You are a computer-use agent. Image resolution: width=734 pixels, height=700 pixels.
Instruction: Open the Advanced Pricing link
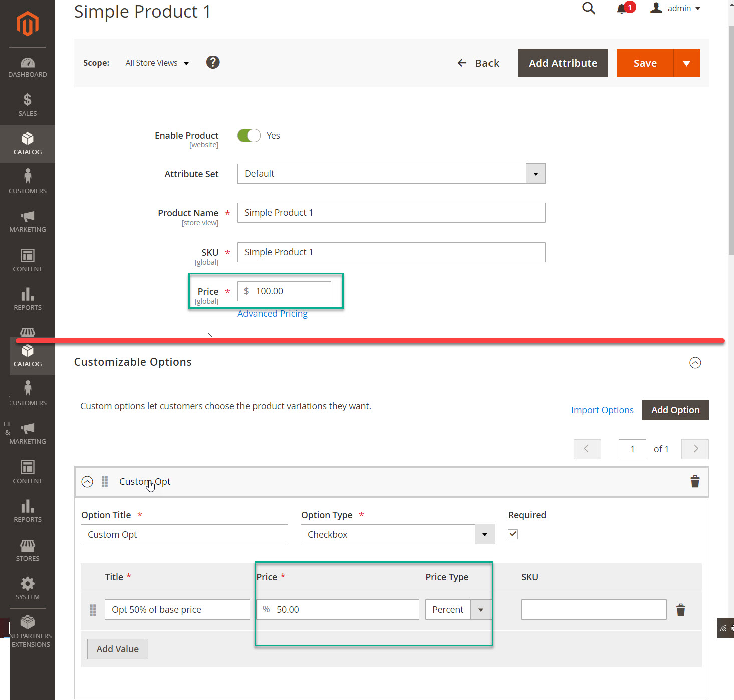pos(273,313)
